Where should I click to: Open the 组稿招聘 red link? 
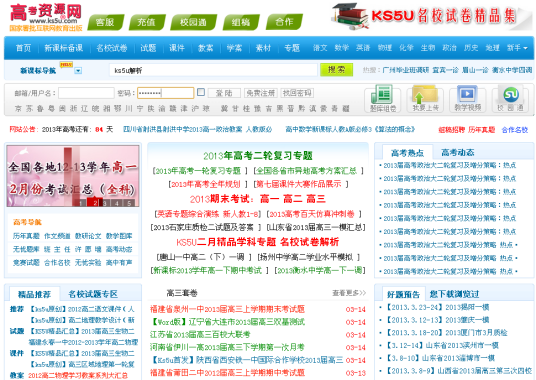tap(452, 130)
